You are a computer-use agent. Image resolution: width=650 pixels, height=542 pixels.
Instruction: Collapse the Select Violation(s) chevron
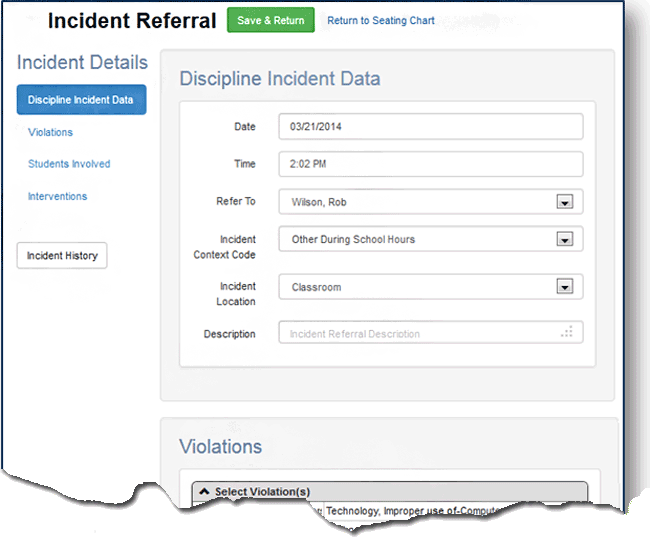204,491
